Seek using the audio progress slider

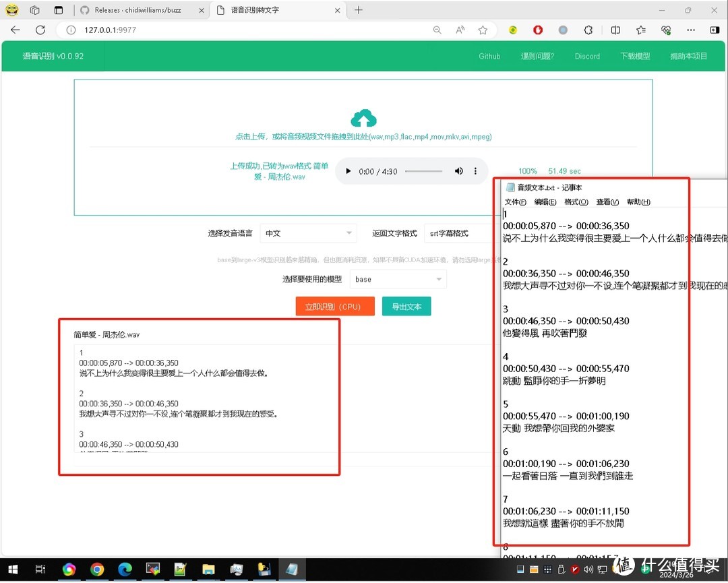[x=423, y=171]
